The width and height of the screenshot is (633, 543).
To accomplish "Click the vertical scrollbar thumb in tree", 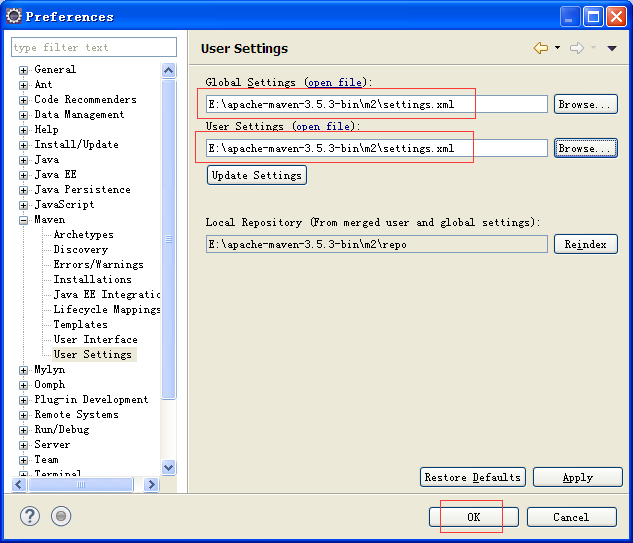I will [x=168, y=239].
